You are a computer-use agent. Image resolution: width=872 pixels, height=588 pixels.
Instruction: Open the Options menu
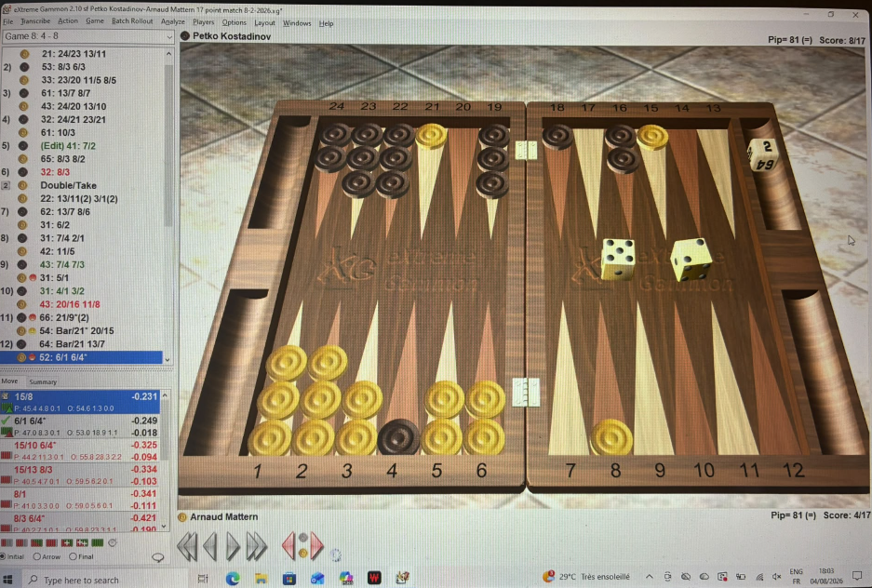click(235, 22)
